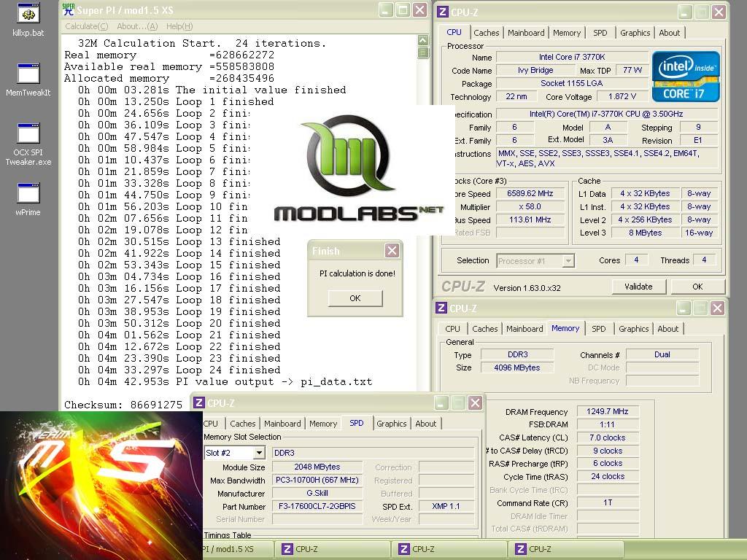Switch to Super PI taskbar button
Screen dimensions: 747x560
click(237, 549)
